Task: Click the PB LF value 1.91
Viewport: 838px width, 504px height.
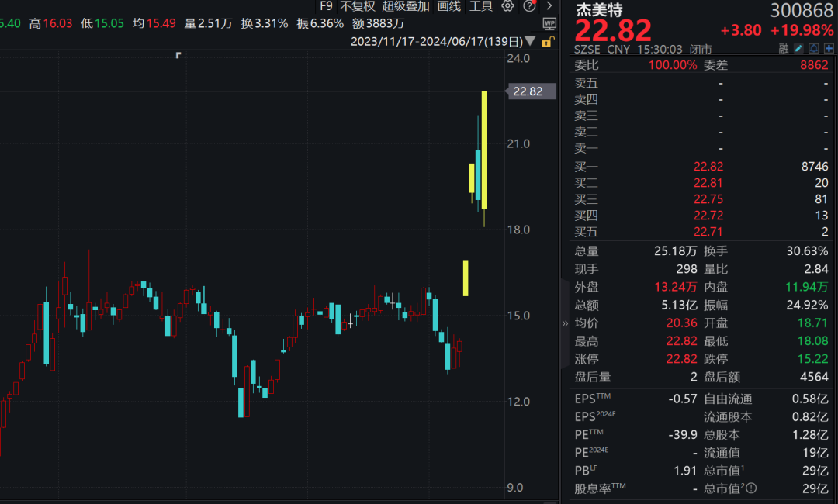Action: click(x=686, y=471)
